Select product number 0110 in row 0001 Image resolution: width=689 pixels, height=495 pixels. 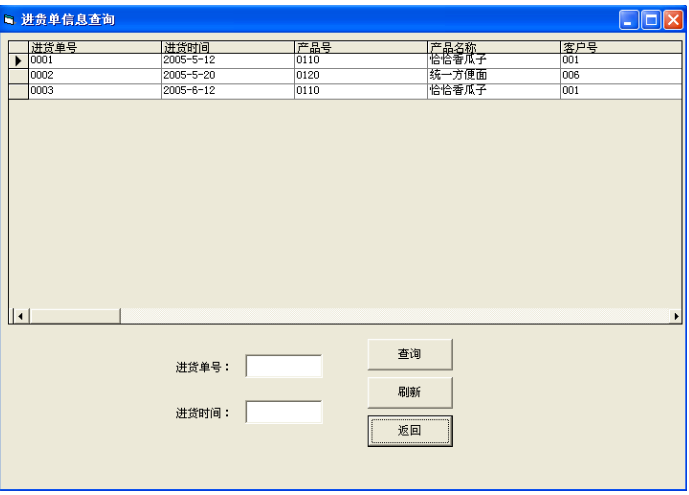point(361,61)
